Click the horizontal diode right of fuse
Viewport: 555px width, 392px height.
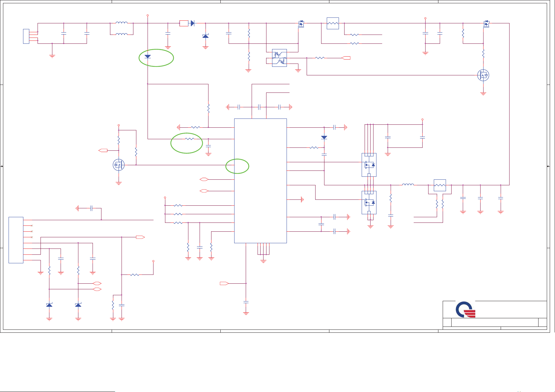pos(193,23)
